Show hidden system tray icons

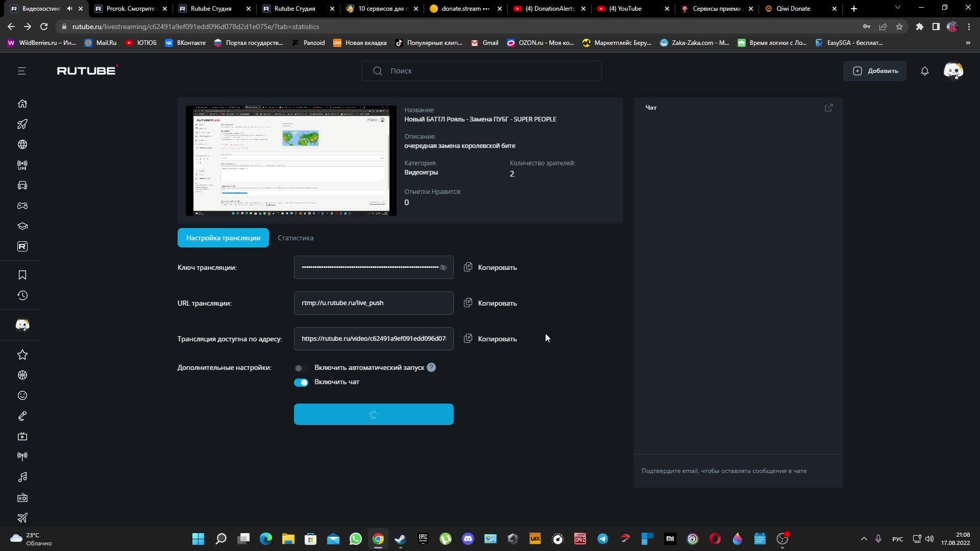click(x=864, y=539)
